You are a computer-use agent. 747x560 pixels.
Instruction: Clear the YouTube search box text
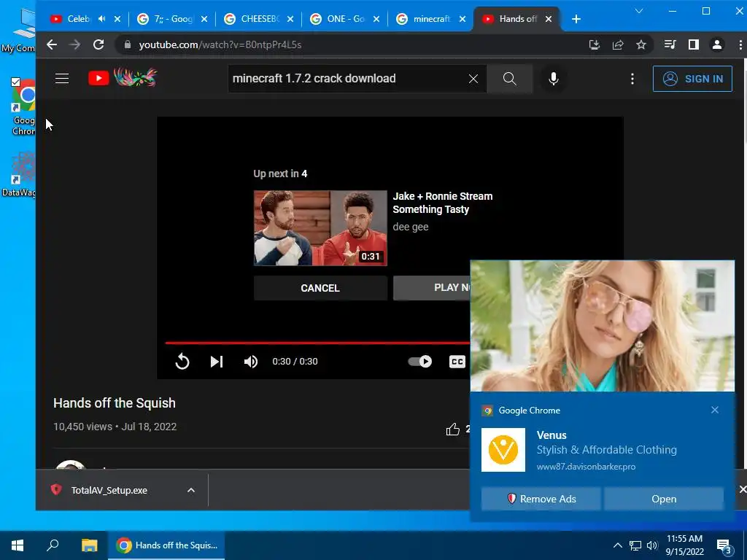pos(473,79)
